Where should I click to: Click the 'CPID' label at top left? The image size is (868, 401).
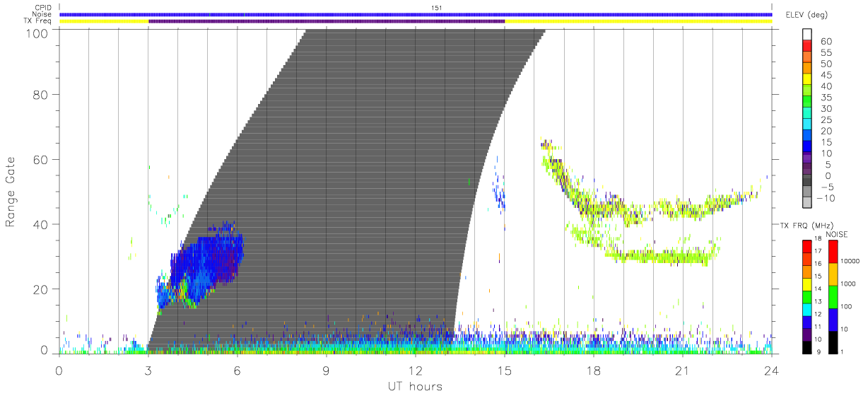[42, 7]
